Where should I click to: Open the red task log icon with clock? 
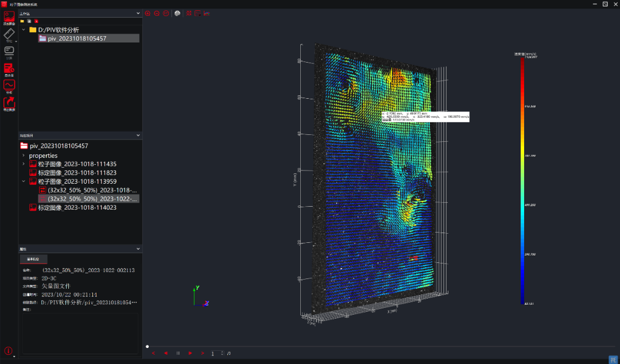(9, 69)
